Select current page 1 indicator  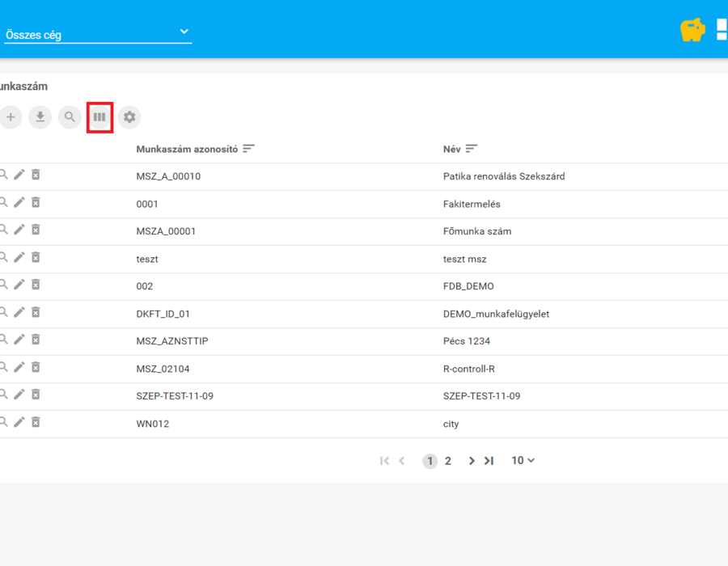point(430,461)
